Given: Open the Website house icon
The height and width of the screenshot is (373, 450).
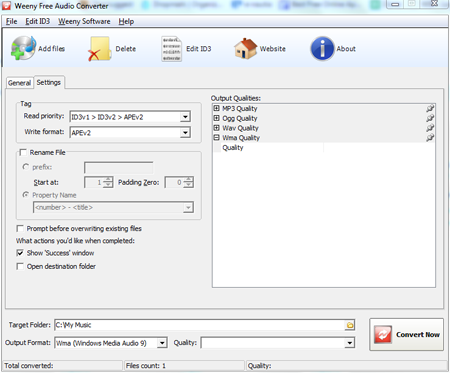Looking at the screenshot, I should pyautogui.click(x=245, y=49).
